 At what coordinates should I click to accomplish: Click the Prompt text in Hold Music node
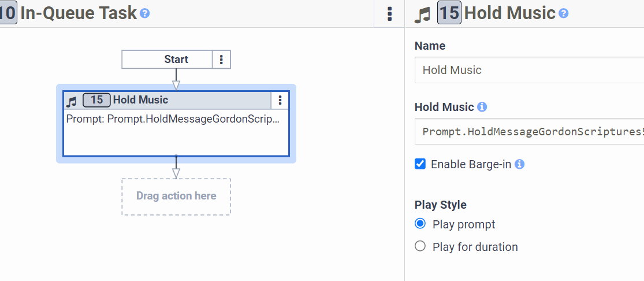pyautogui.click(x=173, y=119)
